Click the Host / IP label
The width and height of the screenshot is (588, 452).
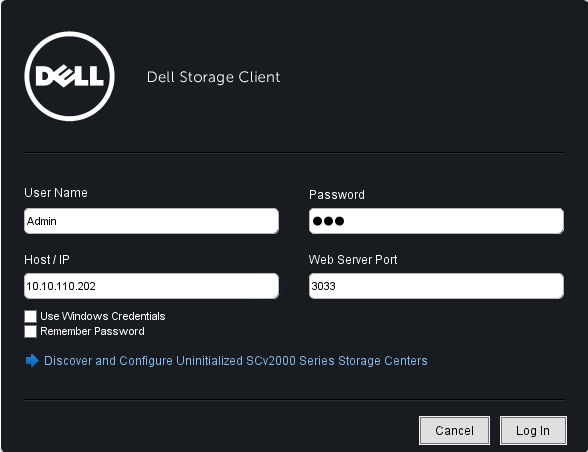pos(47,260)
